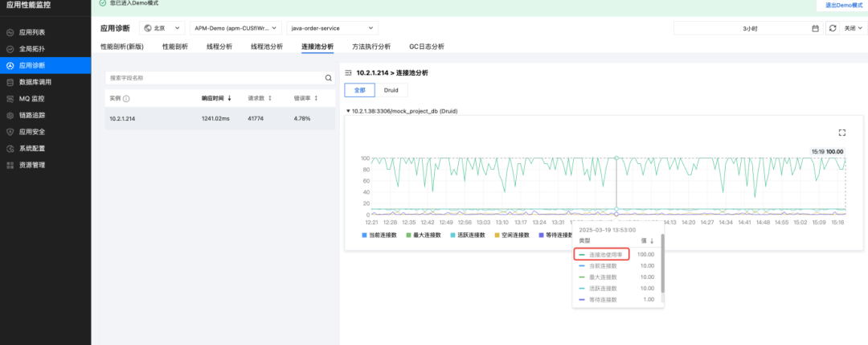
Task: Open 应用列表 in the sidebar
Action: tap(32, 32)
